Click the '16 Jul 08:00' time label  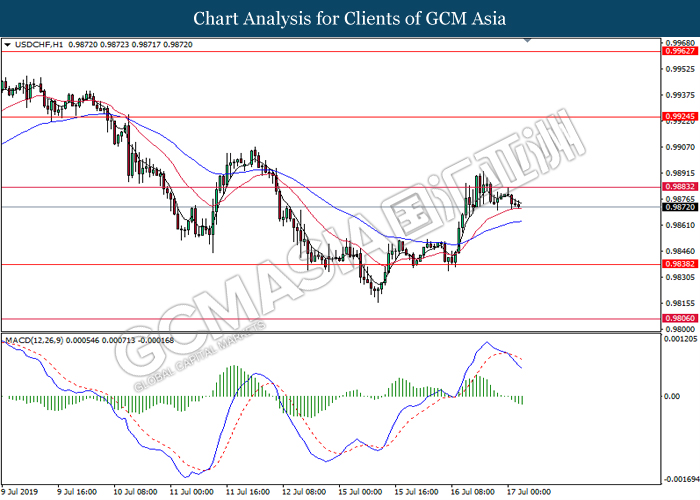pos(473,492)
